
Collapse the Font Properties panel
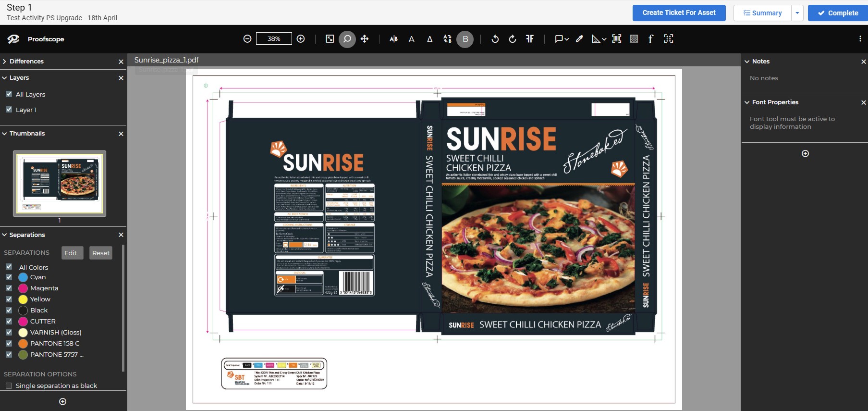click(x=747, y=102)
